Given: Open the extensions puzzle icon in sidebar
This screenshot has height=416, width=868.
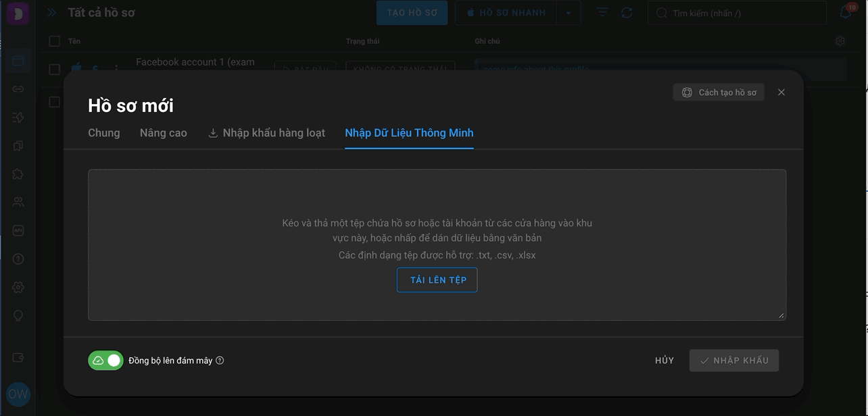Looking at the screenshot, I should [x=18, y=174].
